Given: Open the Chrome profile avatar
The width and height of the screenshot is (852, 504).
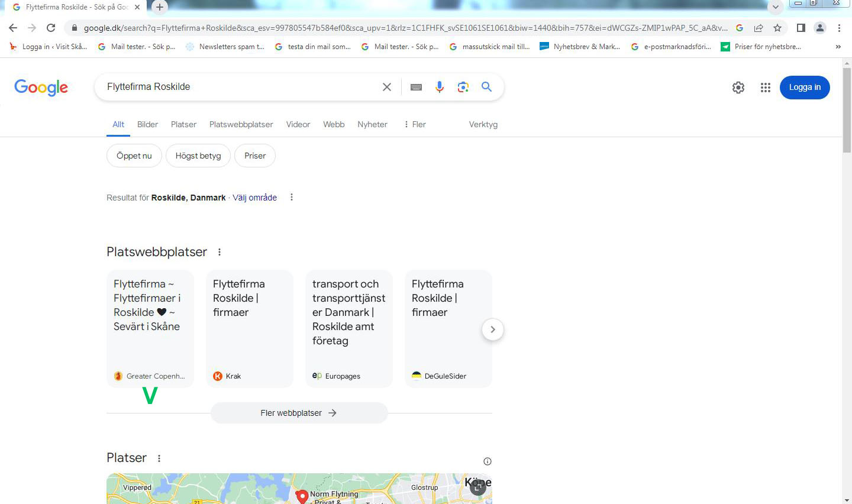Looking at the screenshot, I should coord(820,28).
